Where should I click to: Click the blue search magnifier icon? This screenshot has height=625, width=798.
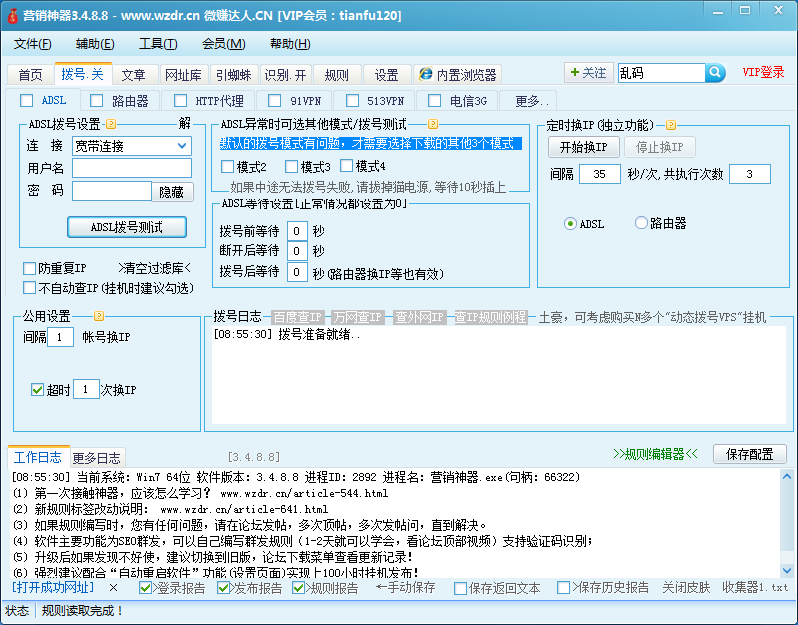715,73
